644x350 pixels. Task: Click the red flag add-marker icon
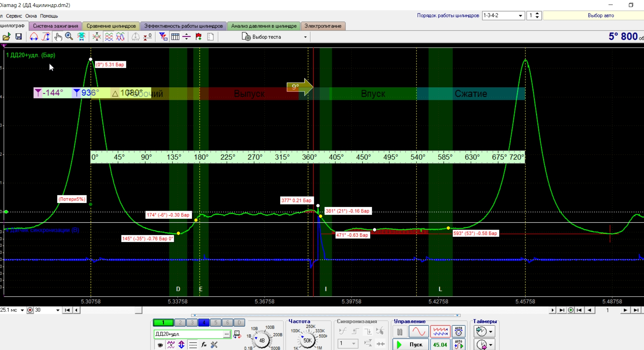[199, 37]
